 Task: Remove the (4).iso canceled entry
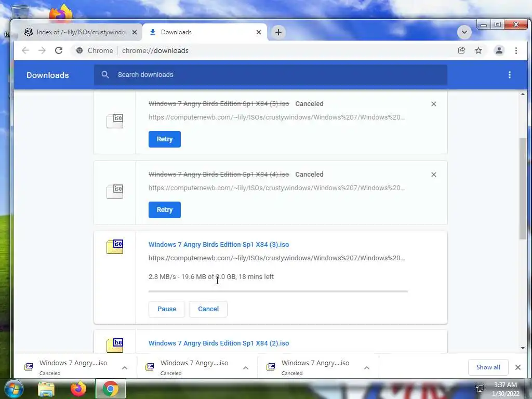click(434, 175)
